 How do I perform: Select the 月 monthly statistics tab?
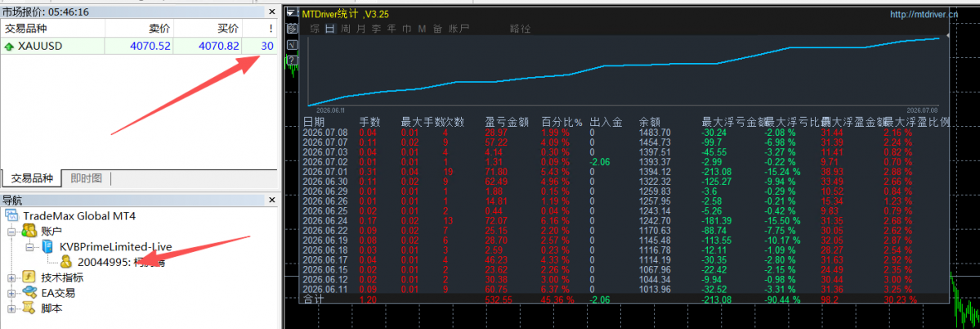[x=361, y=29]
